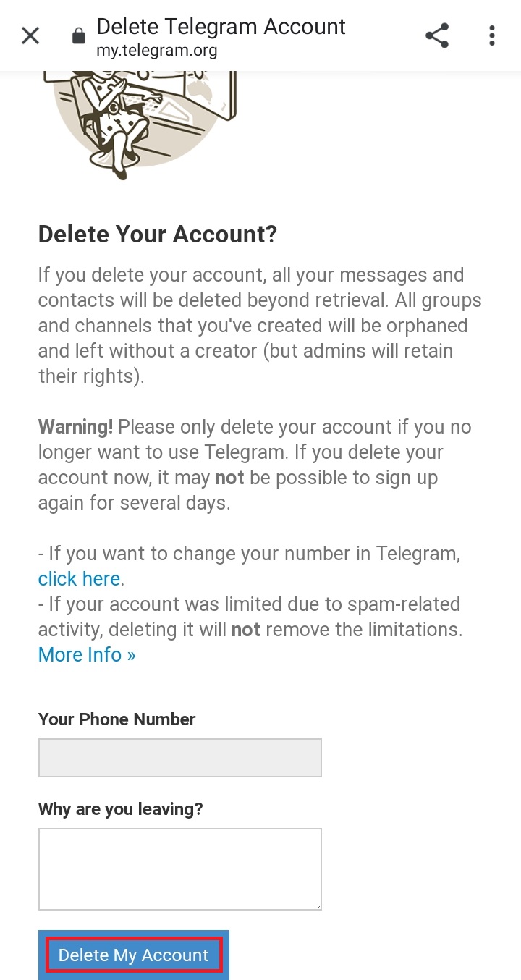This screenshot has height=980, width=521.
Task: Tap the "Delete Telegram Account" page title
Action: pos(221,27)
